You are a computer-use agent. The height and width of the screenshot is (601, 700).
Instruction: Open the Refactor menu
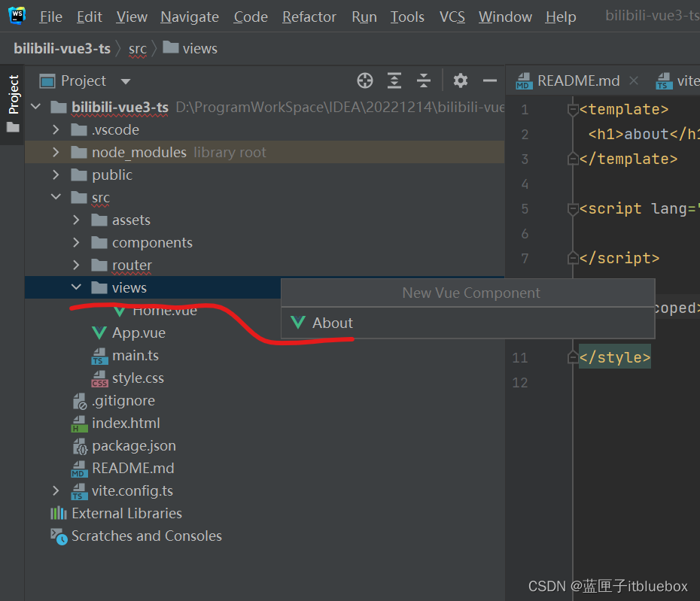[x=309, y=17]
